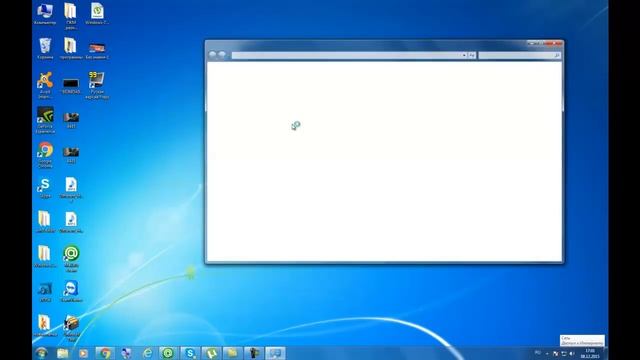The image size is (640, 360).
Task: Select the Google Chrome desktop shortcut
Action: tap(45, 155)
